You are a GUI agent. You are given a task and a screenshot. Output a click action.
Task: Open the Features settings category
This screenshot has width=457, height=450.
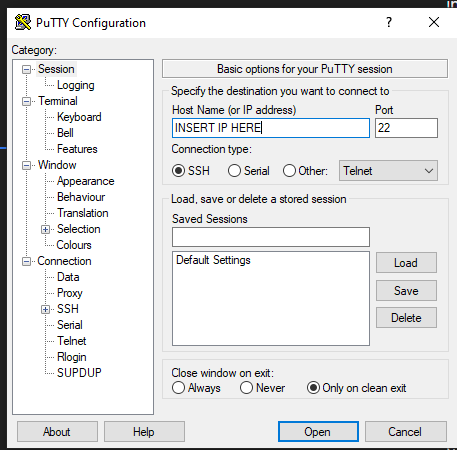tap(77, 149)
